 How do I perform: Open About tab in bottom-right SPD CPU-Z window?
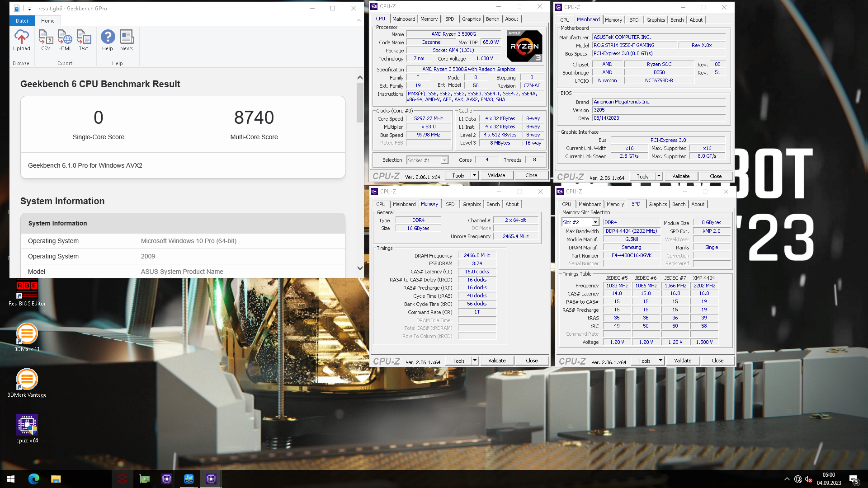pos(698,204)
